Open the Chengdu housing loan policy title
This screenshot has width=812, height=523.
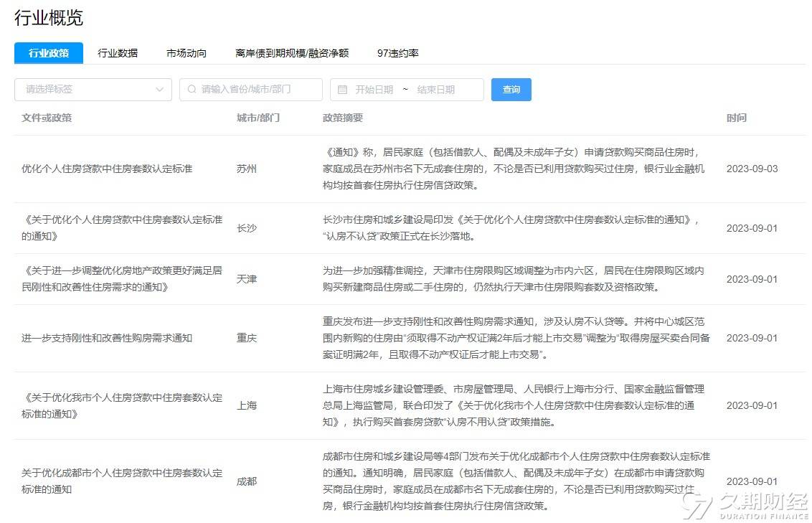pos(122,481)
